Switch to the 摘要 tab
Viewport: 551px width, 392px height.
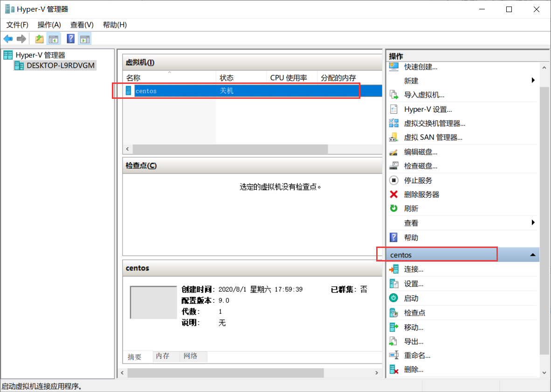click(x=135, y=357)
